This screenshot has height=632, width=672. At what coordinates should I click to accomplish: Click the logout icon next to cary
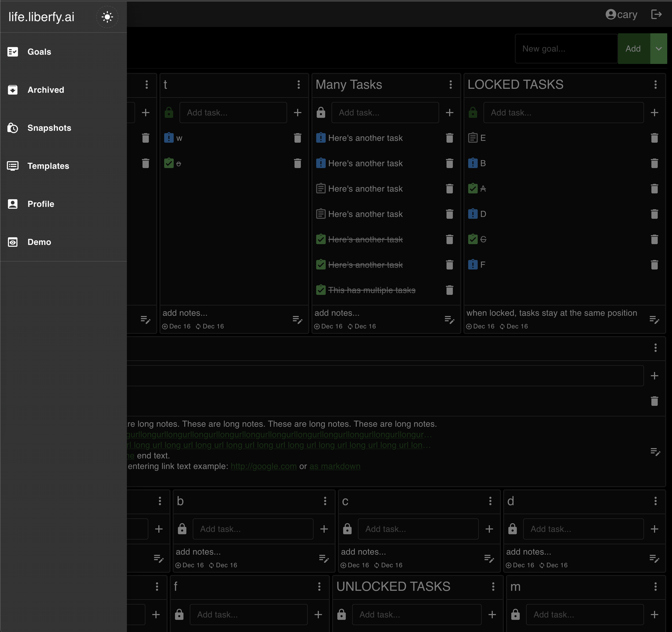tap(656, 15)
